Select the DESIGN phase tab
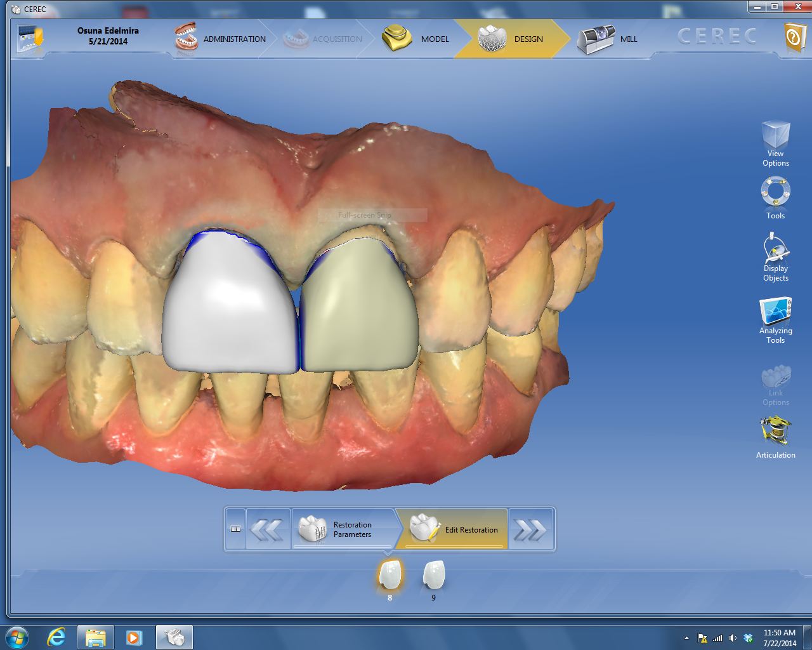812x650 pixels. tap(511, 39)
